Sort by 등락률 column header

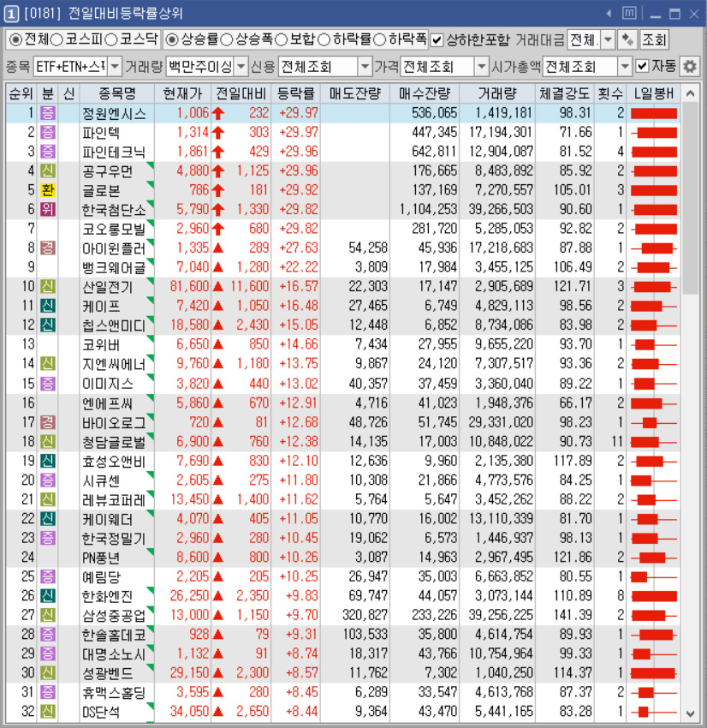point(295,93)
